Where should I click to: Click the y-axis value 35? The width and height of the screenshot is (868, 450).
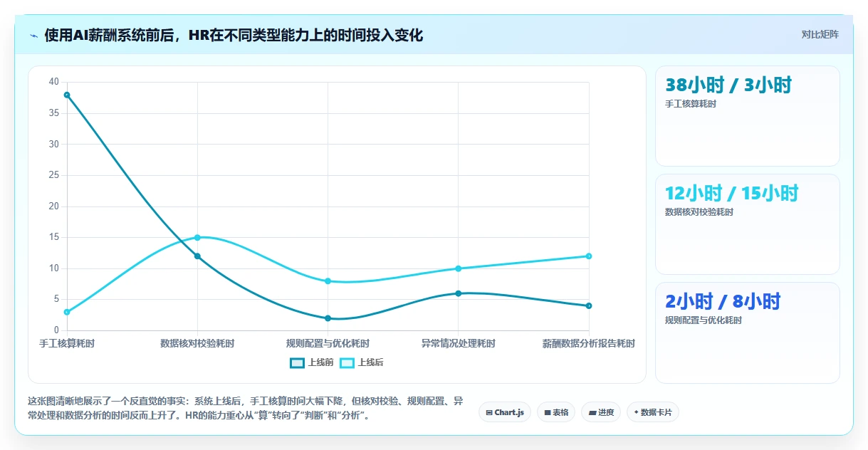pyautogui.click(x=54, y=113)
